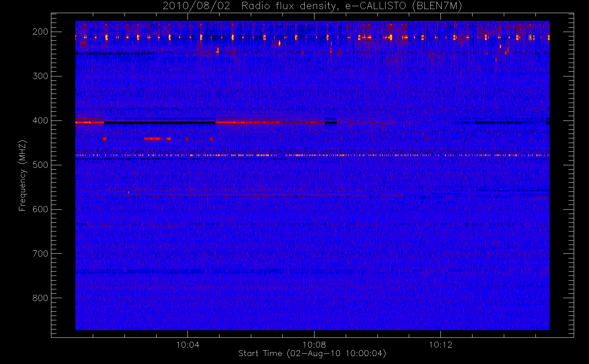Viewport: 589px width, 364px height.
Task: Select the 200 frequency tick label
Action: click(40, 32)
